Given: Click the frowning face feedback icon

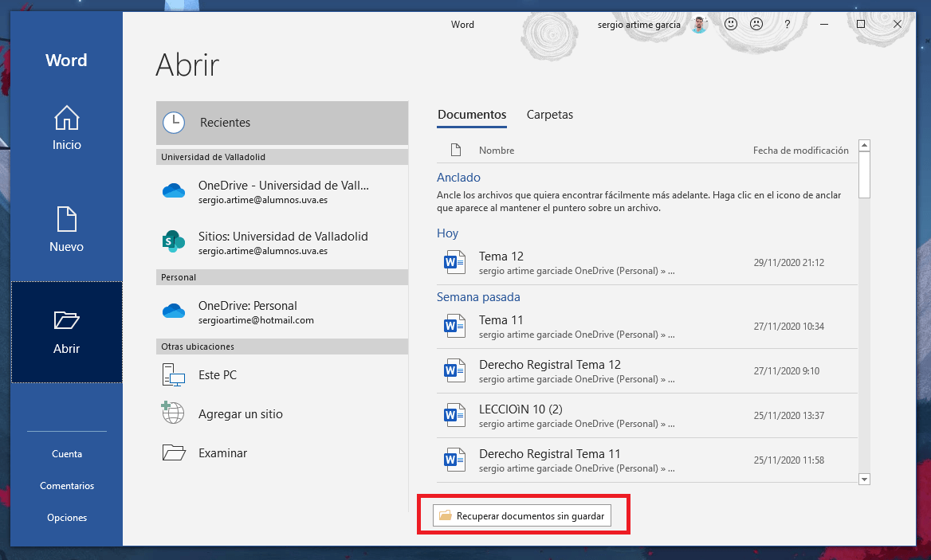Looking at the screenshot, I should tap(756, 25).
